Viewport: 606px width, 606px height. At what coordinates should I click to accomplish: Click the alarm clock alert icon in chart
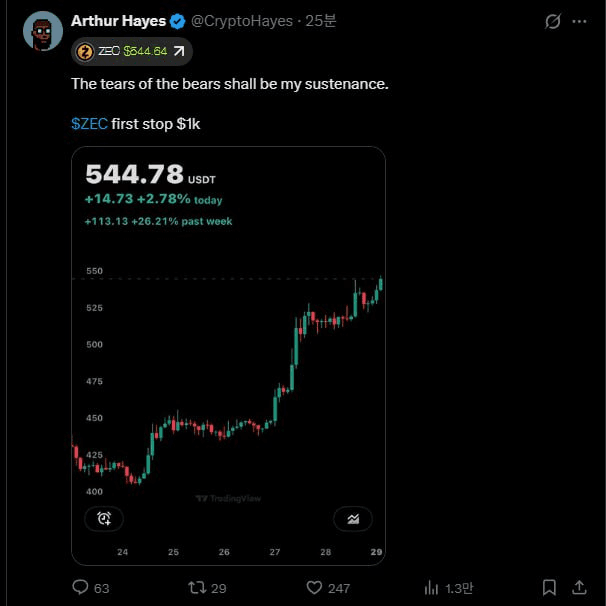pos(104,518)
